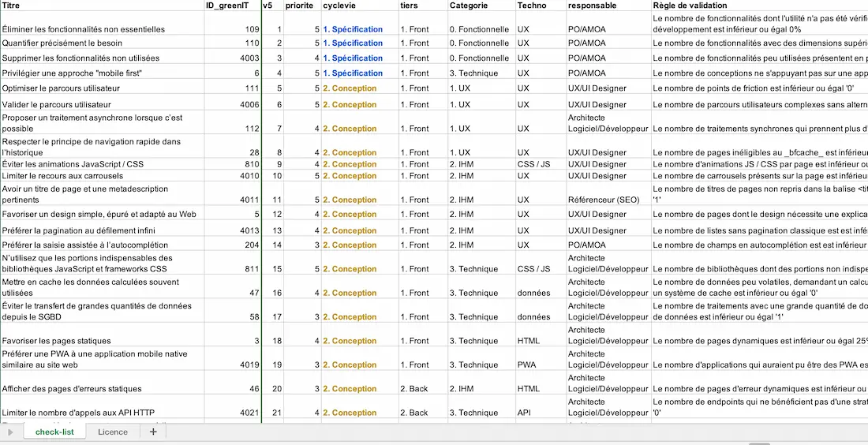This screenshot has width=868, height=445.
Task: Click 'données' in Mettre en cache row
Action: tap(541, 286)
